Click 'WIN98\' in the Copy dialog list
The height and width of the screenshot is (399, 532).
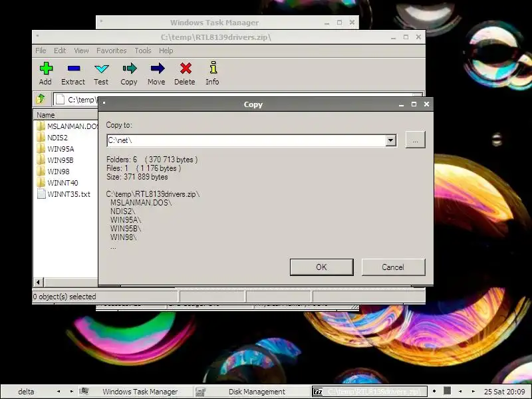[x=123, y=237]
